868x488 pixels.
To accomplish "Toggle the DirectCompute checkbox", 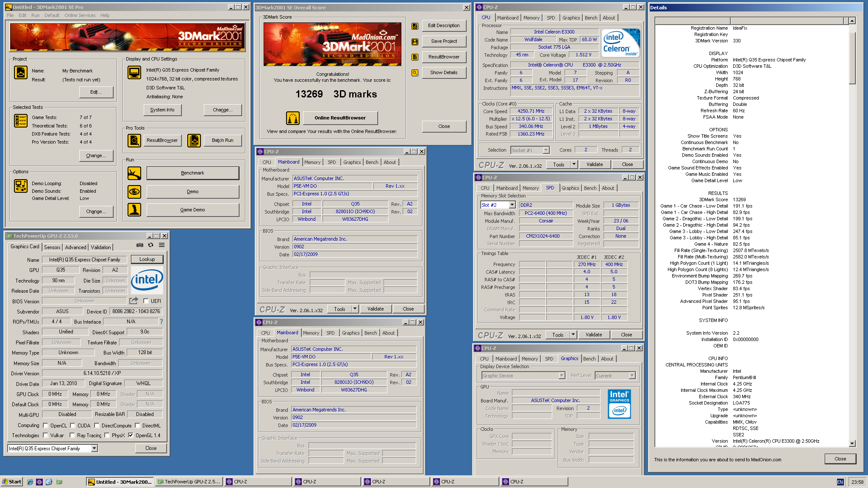I will tap(97, 425).
